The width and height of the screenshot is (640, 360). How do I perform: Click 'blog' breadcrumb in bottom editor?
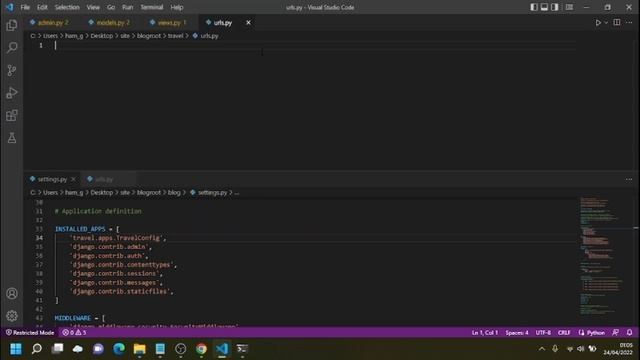tap(174, 193)
